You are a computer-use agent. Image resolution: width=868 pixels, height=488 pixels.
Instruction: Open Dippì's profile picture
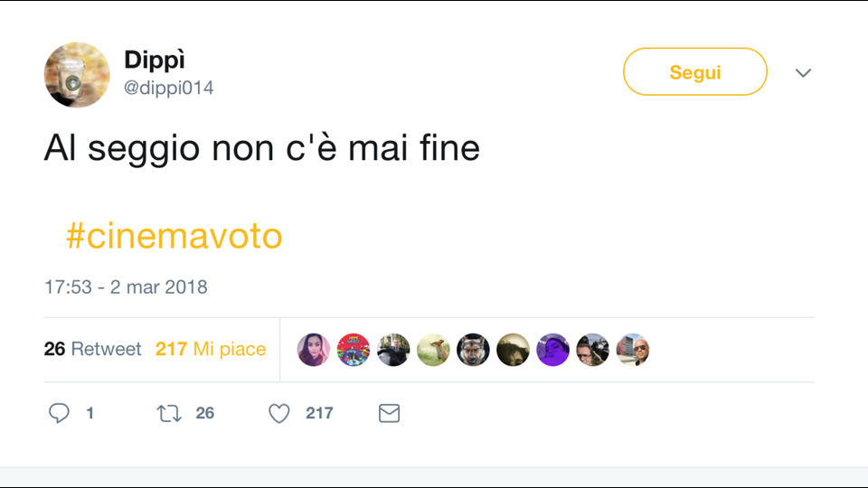[77, 74]
